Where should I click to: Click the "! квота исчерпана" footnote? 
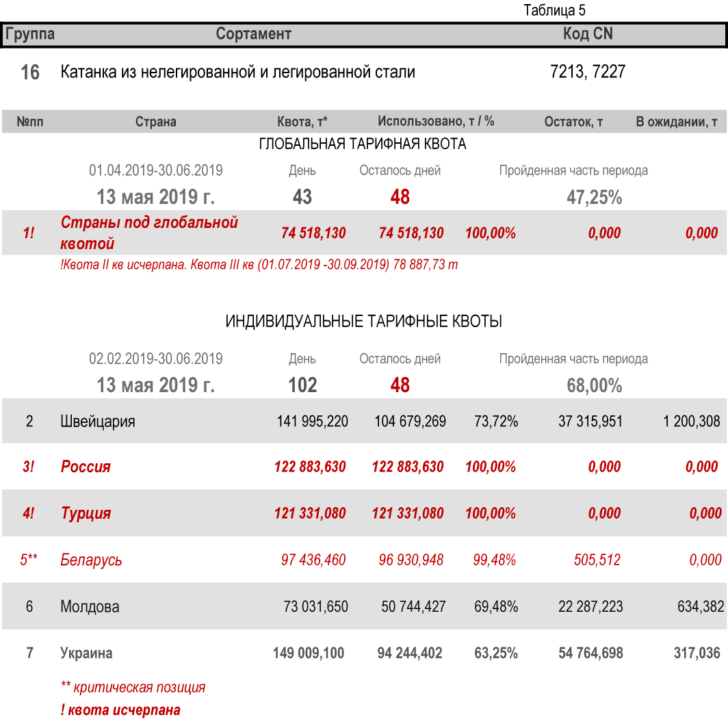coord(120,710)
